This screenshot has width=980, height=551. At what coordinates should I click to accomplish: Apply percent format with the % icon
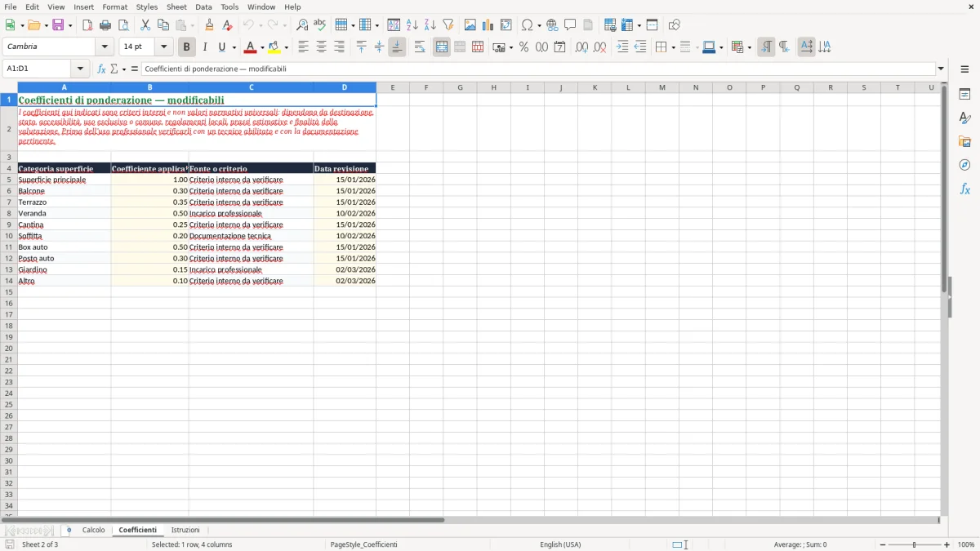click(x=524, y=47)
